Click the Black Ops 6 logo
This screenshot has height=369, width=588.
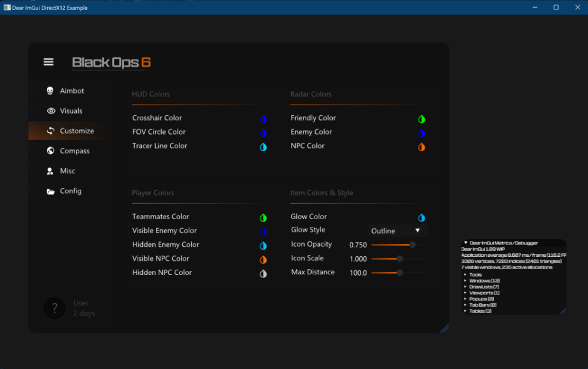(111, 62)
